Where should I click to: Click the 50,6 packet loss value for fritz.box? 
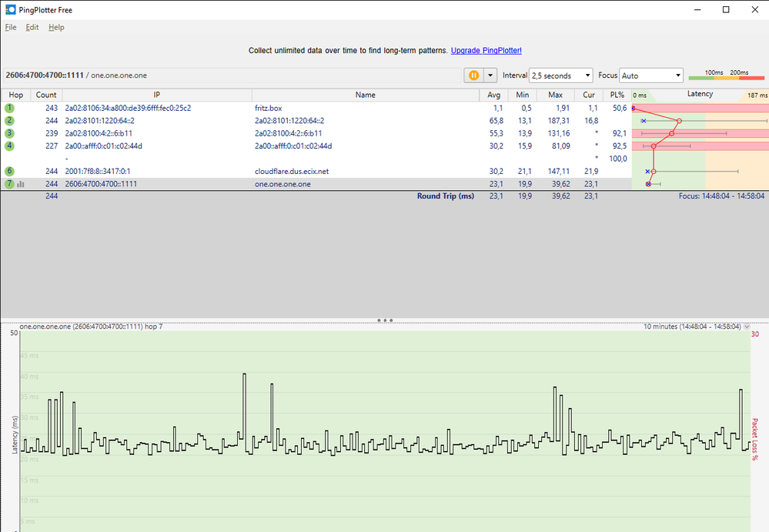pyautogui.click(x=620, y=108)
